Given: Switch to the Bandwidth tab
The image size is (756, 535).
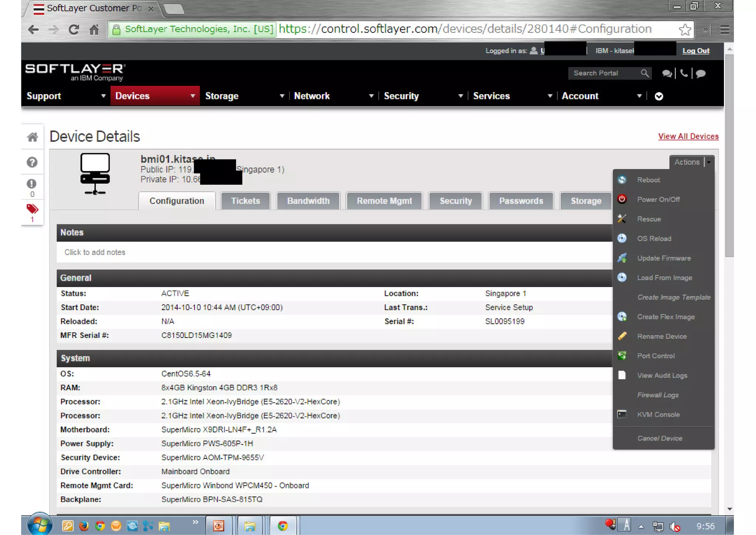Looking at the screenshot, I should (x=308, y=201).
